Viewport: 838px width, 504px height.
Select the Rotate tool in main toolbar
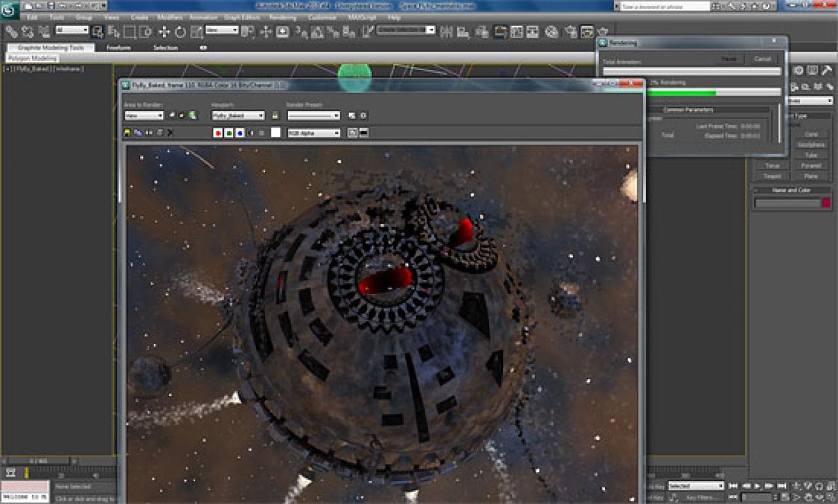coord(180,31)
